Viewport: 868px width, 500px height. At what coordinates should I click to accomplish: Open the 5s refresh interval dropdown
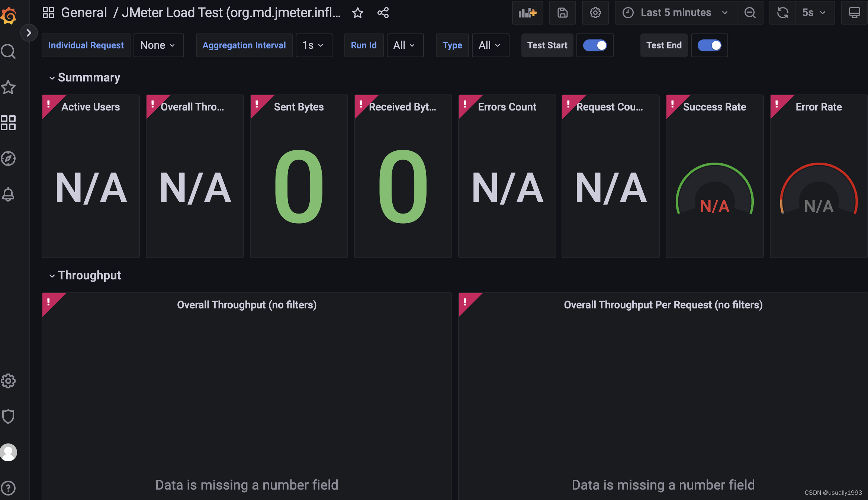(x=815, y=13)
